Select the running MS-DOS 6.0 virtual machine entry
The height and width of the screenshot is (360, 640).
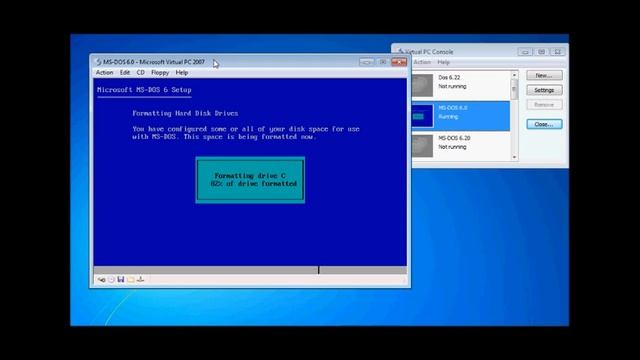(x=460, y=116)
